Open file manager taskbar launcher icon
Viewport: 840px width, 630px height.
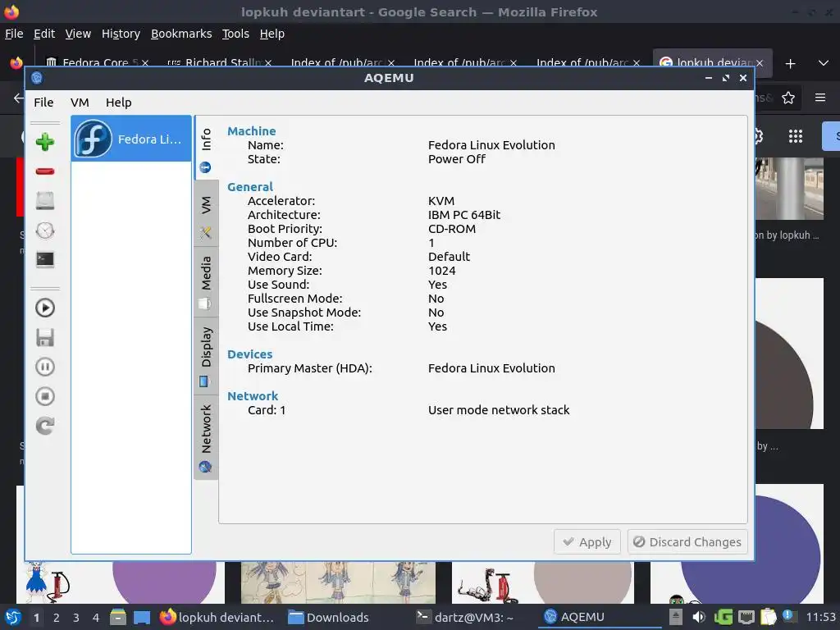(x=118, y=617)
